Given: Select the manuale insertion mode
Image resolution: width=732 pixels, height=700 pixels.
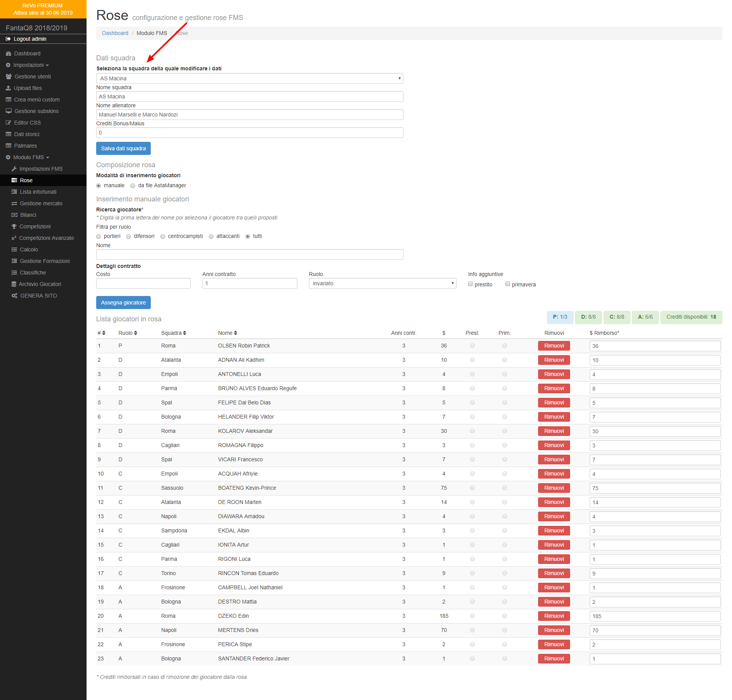Looking at the screenshot, I should tap(98, 186).
